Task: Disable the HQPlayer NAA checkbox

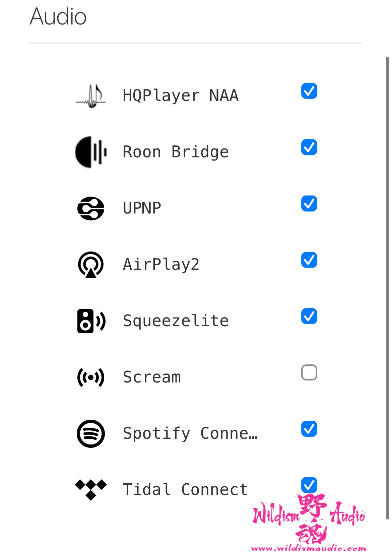Action: point(309,91)
